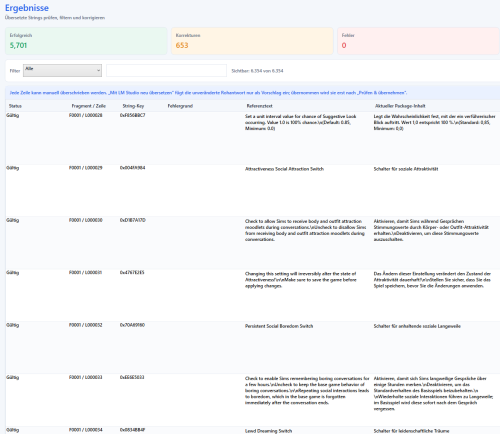The height and width of the screenshot is (434, 500).
Task: Click Gültig status in row L000032
Action: tap(13, 325)
